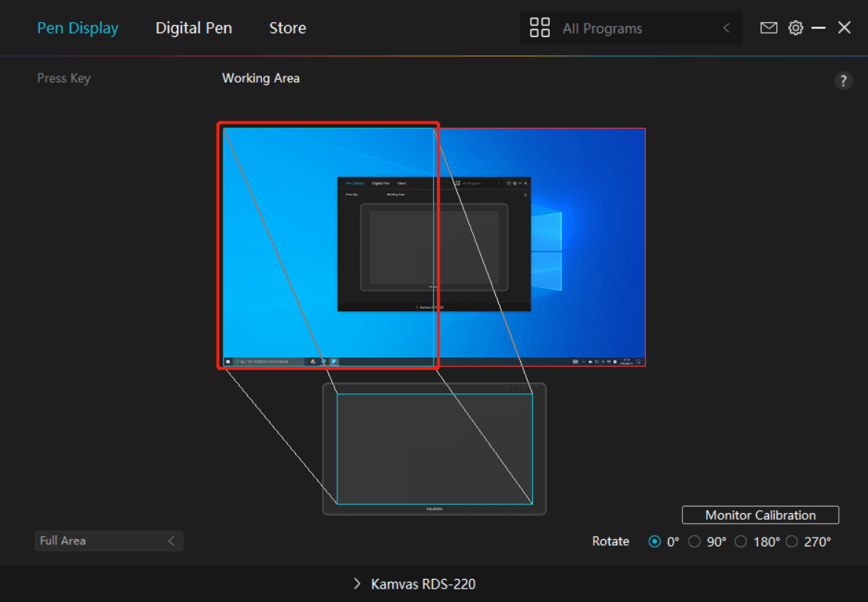Minimize the Huion driver window
The width and height of the screenshot is (868, 602).
pyautogui.click(x=818, y=27)
